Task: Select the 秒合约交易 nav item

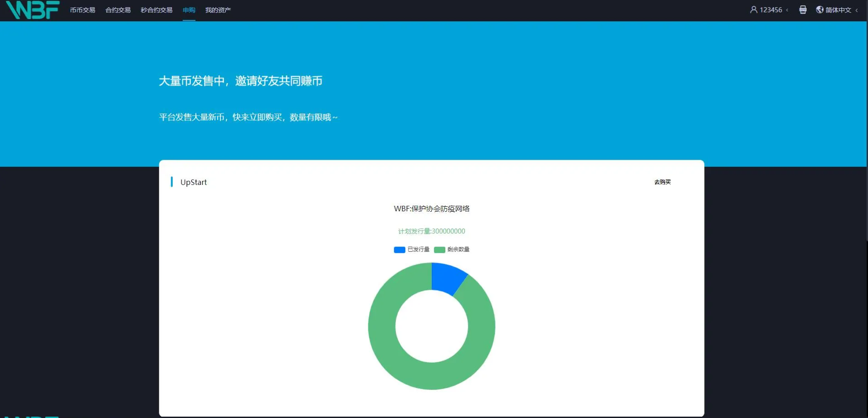Action: click(x=156, y=10)
